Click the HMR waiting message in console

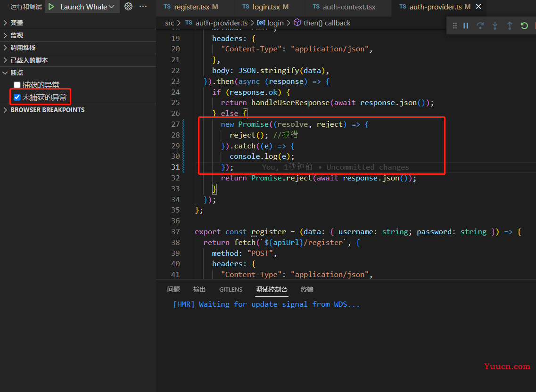coord(267,304)
